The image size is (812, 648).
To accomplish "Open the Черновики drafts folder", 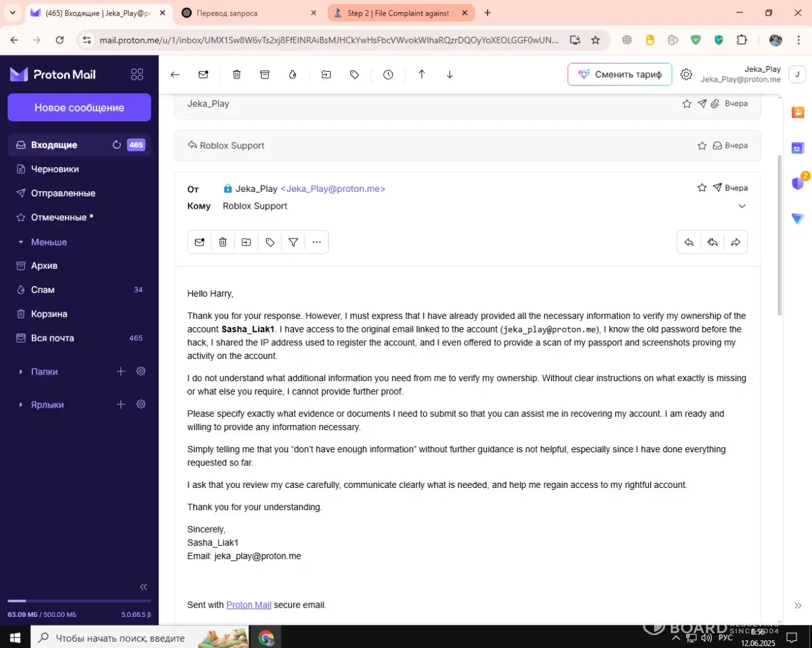I will [x=55, y=169].
